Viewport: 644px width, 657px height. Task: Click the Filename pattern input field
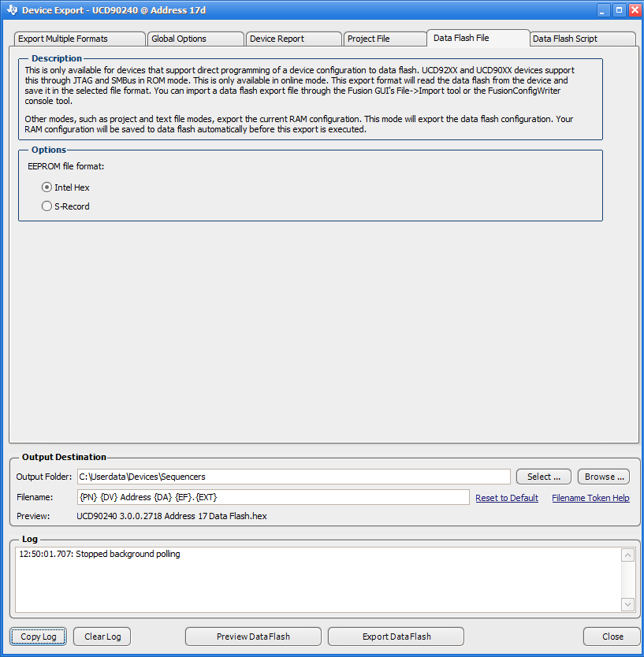tap(272, 497)
